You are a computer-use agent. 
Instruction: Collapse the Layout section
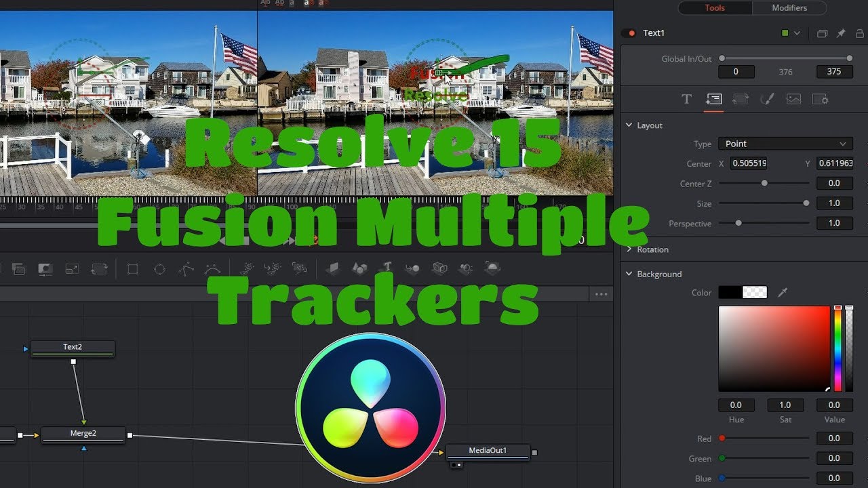[629, 125]
